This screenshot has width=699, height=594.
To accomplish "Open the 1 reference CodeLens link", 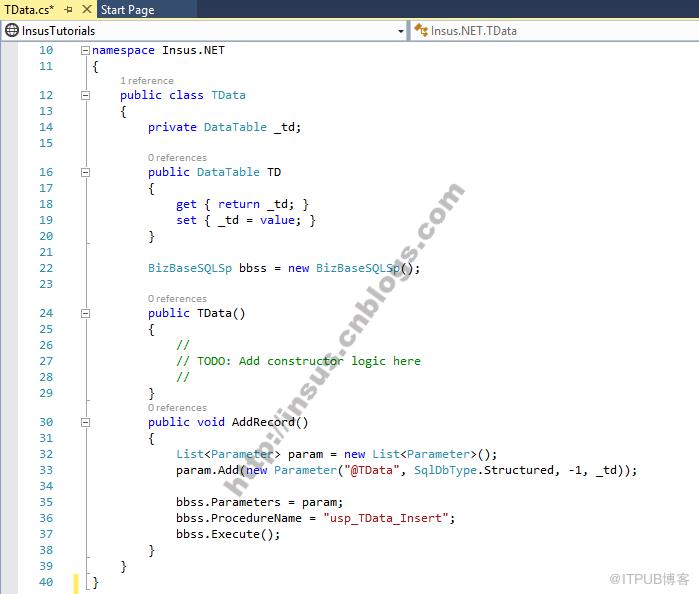I will [x=147, y=81].
